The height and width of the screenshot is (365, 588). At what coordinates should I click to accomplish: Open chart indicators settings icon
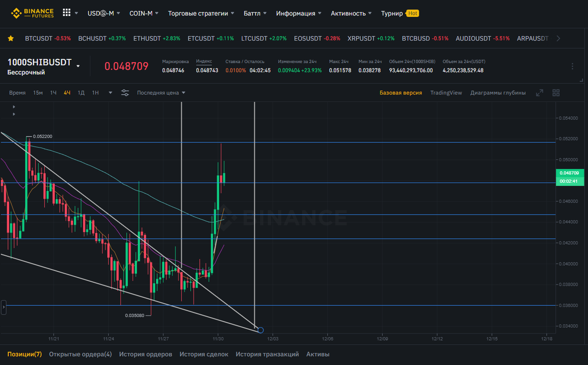click(125, 93)
